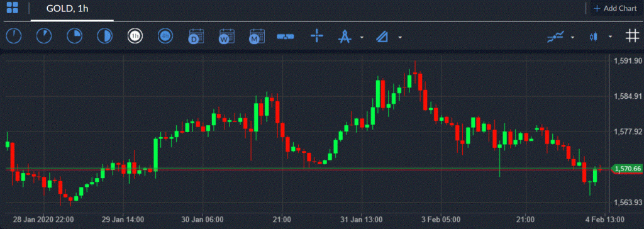Click the 1,577.92 price axis label
Image resolution: width=644 pixels, height=229 pixels.
pyautogui.click(x=628, y=131)
